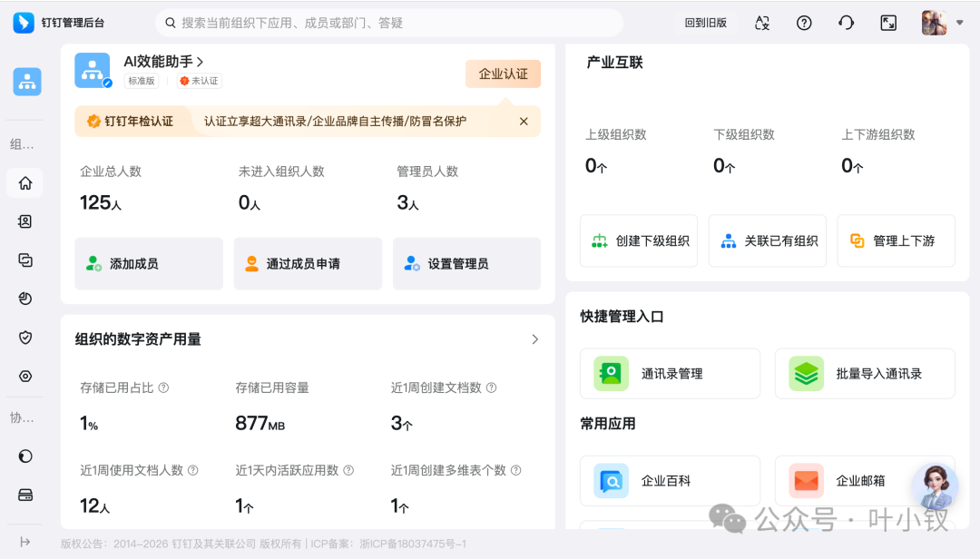980x559 pixels.
Task: Click the translate language icon in the top bar
Action: [x=762, y=23]
